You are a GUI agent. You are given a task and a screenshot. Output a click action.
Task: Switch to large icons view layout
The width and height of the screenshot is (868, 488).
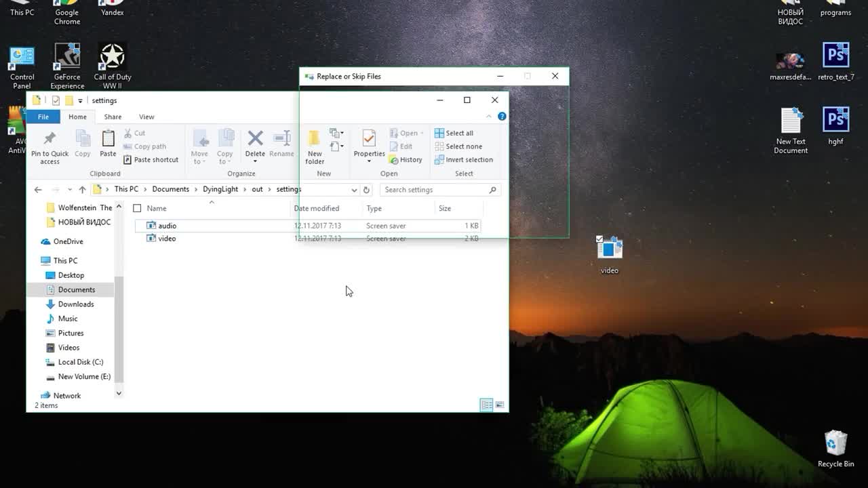coord(500,405)
